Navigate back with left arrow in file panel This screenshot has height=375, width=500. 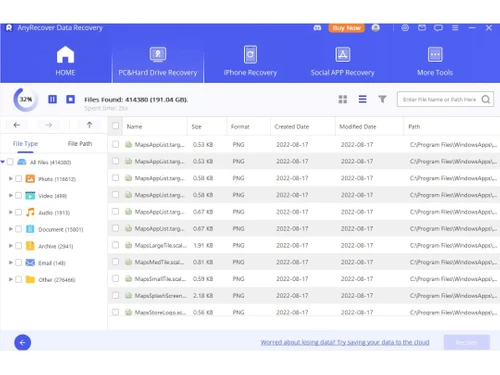tap(17, 125)
